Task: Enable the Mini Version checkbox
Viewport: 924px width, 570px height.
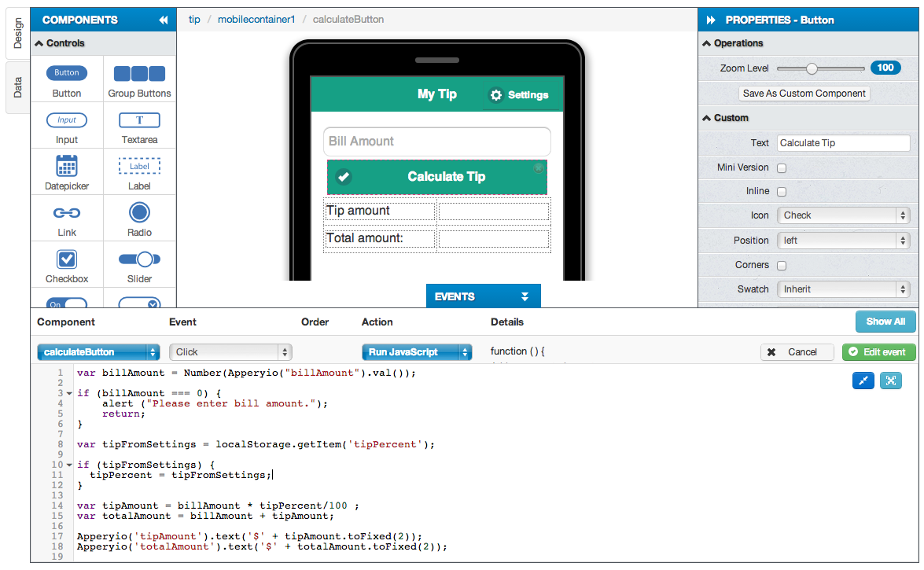Action: (782, 168)
